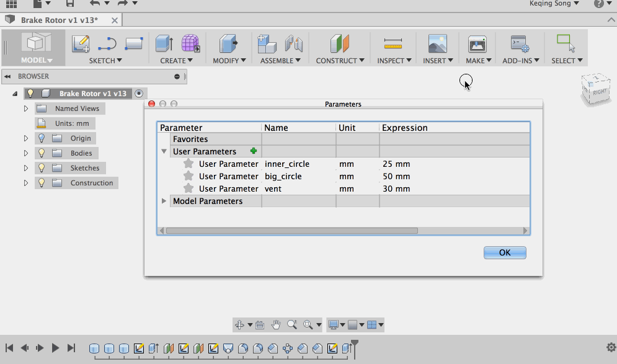Toggle visibility of the Bodies folder
This screenshot has width=617, height=364.
point(42,153)
